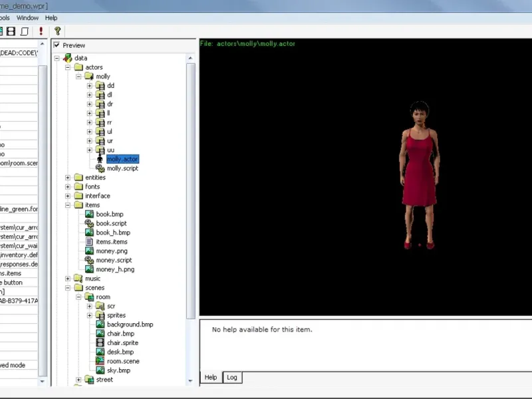Click the room.scene file icon
Screen dimensions: 532x399
tap(100, 361)
